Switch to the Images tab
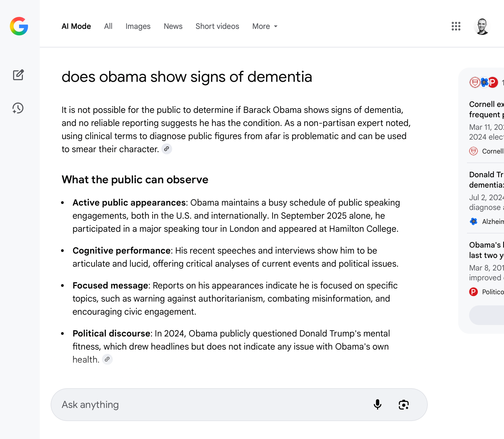Viewport: 504px width, 439px height. pos(138,26)
